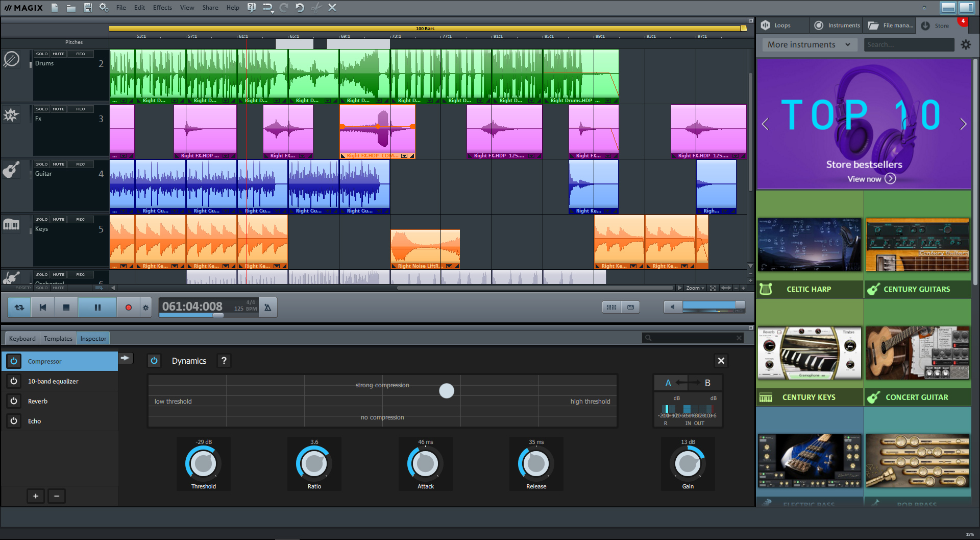Click the keyboard icon on the Keys track
980x540 pixels.
point(11,224)
